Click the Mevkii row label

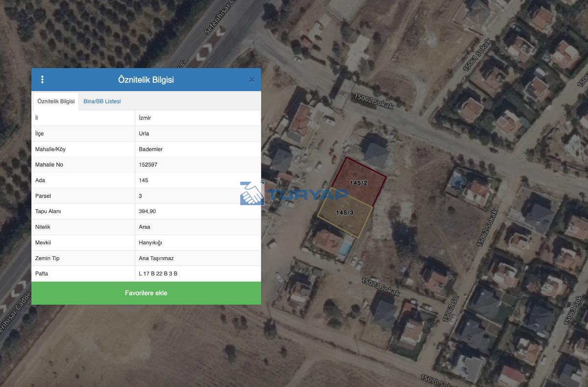tap(43, 242)
